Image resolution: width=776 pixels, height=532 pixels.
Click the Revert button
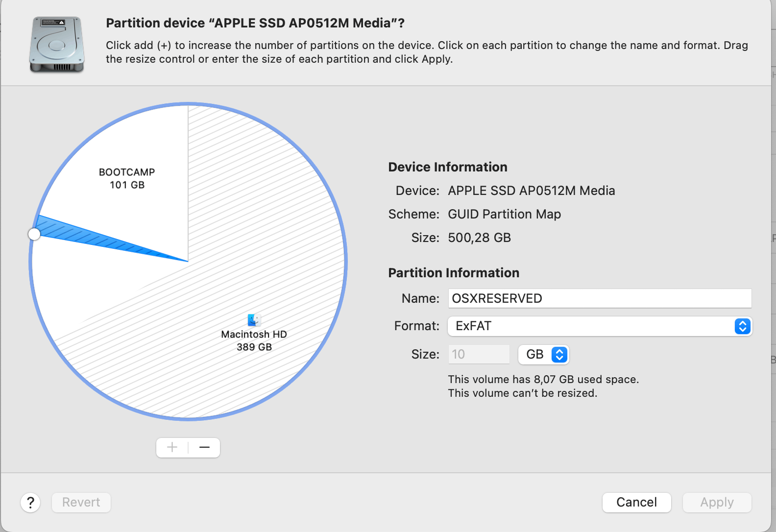coord(81,503)
